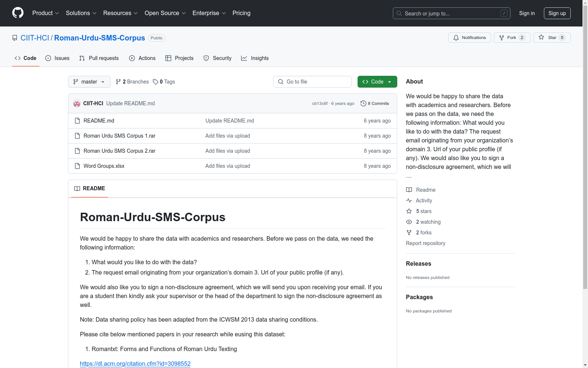
Task: Click the file icon beside Corpus 1.rar
Action: click(x=77, y=136)
